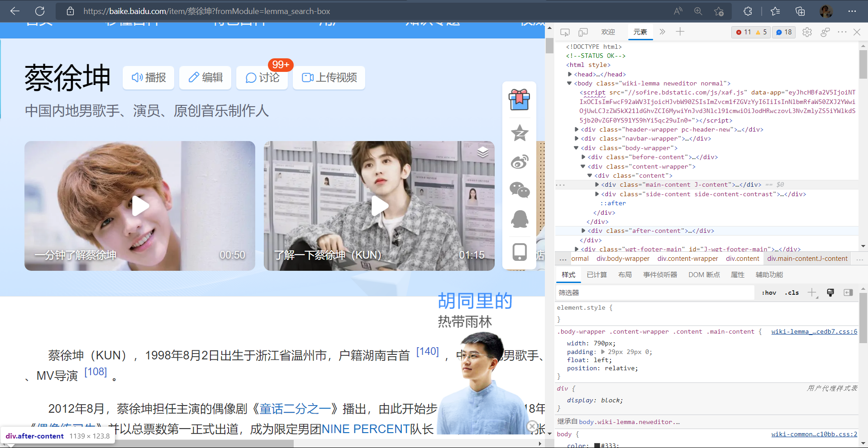Open the DevTools customize ellipsis menu

pos(842,32)
